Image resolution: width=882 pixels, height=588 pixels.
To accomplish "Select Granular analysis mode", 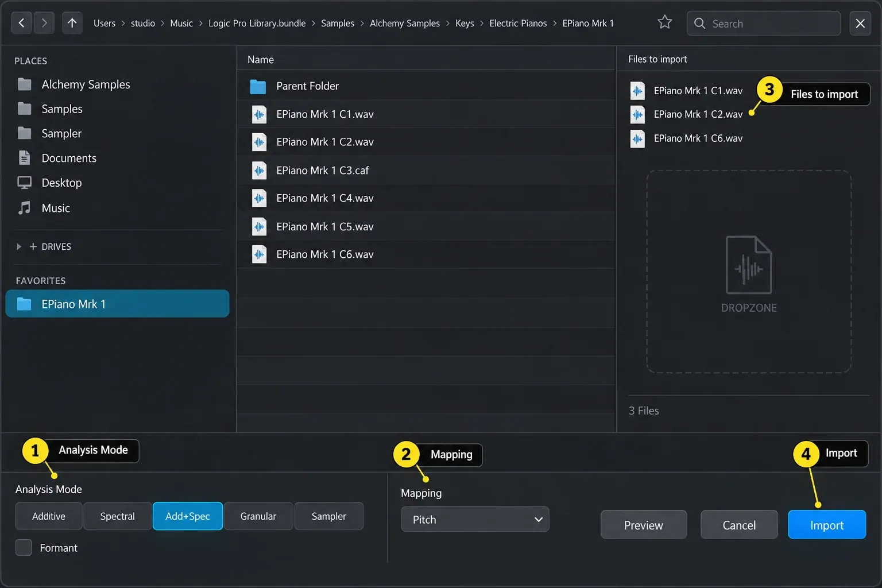I will point(258,516).
